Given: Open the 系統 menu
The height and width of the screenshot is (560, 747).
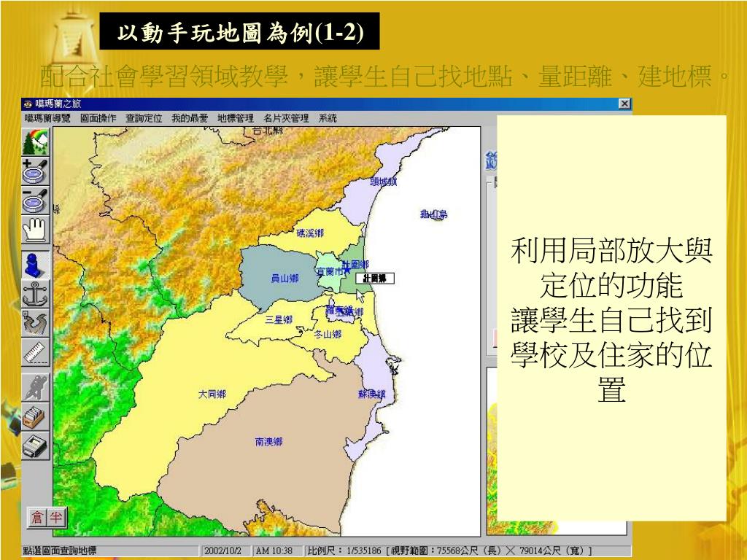Looking at the screenshot, I should (328, 118).
